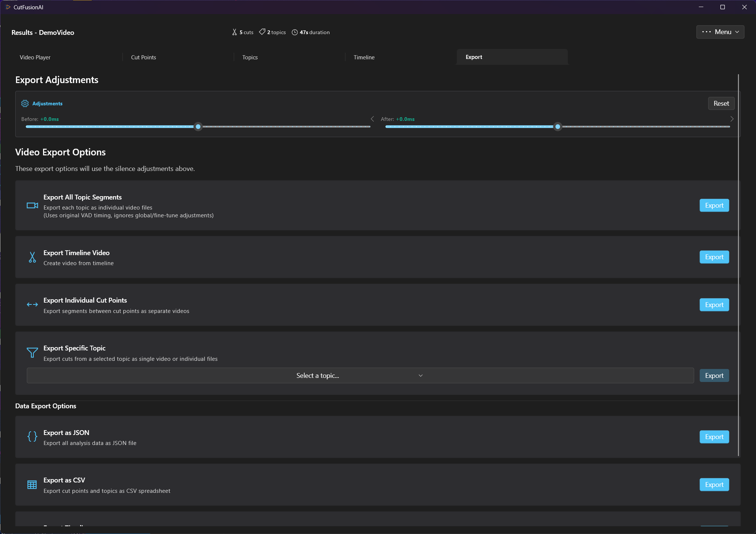Click Export button for Timeline Video
This screenshot has height=534, width=756.
[x=714, y=257]
